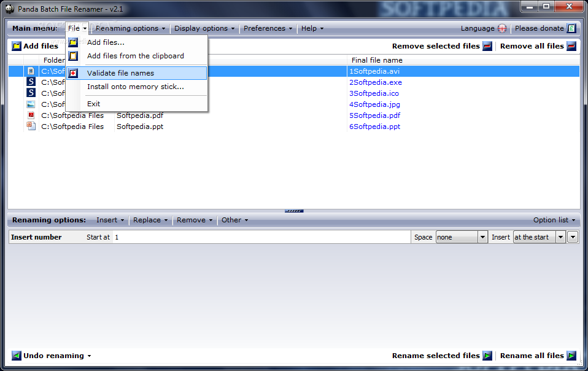Click the avi file type icon in first row
This screenshot has width=588, height=371.
[x=31, y=71]
